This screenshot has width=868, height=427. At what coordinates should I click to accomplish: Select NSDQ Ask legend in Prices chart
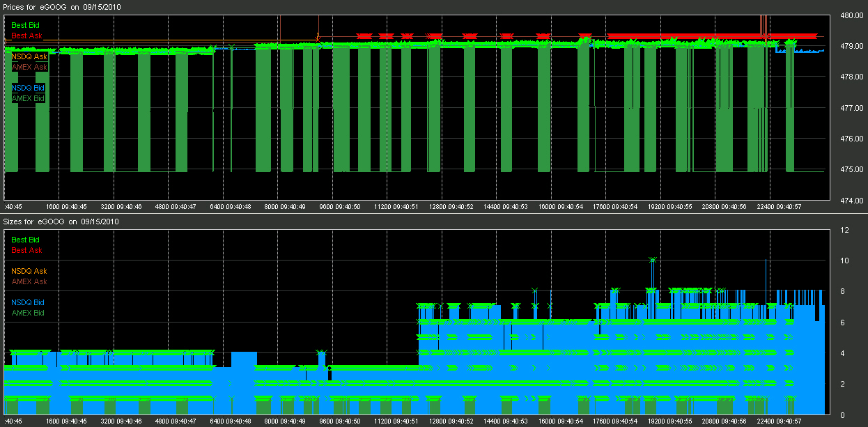(x=29, y=56)
